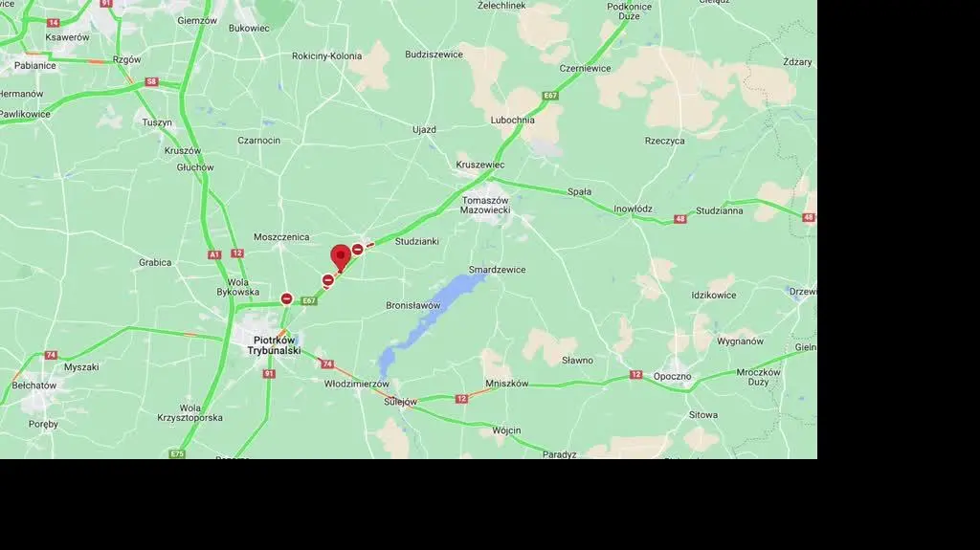Select the Piotrków Trybunalski city label
This screenshot has width=980, height=550.
(275, 345)
